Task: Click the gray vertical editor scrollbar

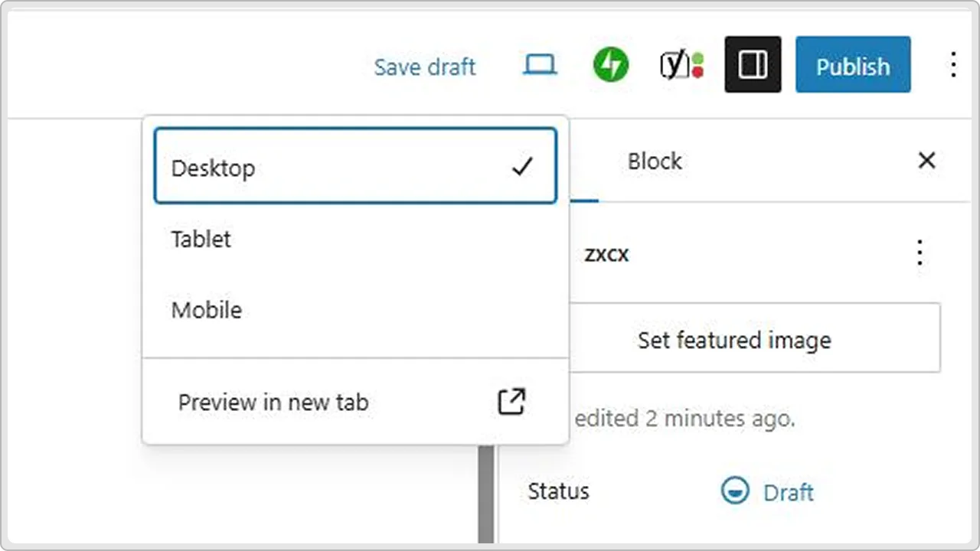Action: coord(485,494)
